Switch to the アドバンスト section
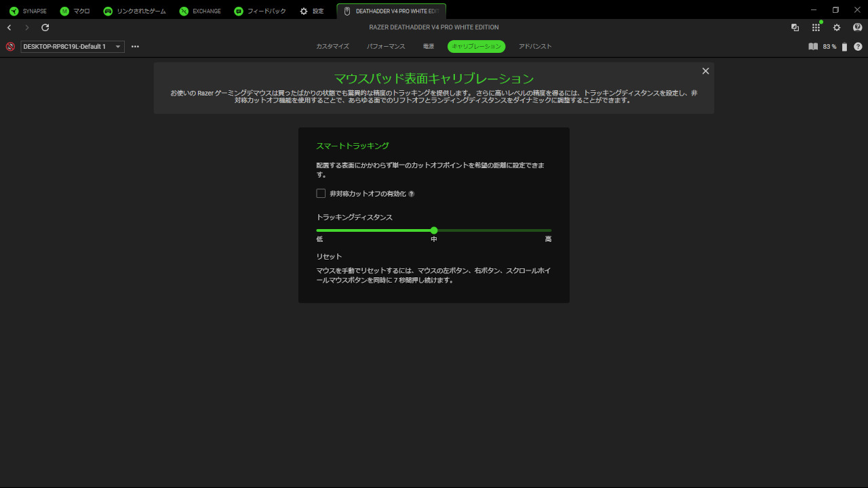The image size is (868, 488). (x=535, y=47)
